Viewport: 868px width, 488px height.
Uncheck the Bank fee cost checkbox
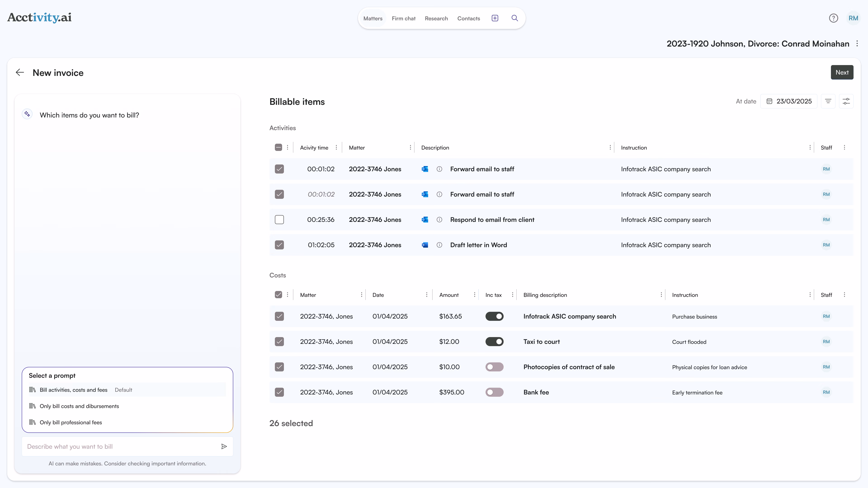point(279,392)
